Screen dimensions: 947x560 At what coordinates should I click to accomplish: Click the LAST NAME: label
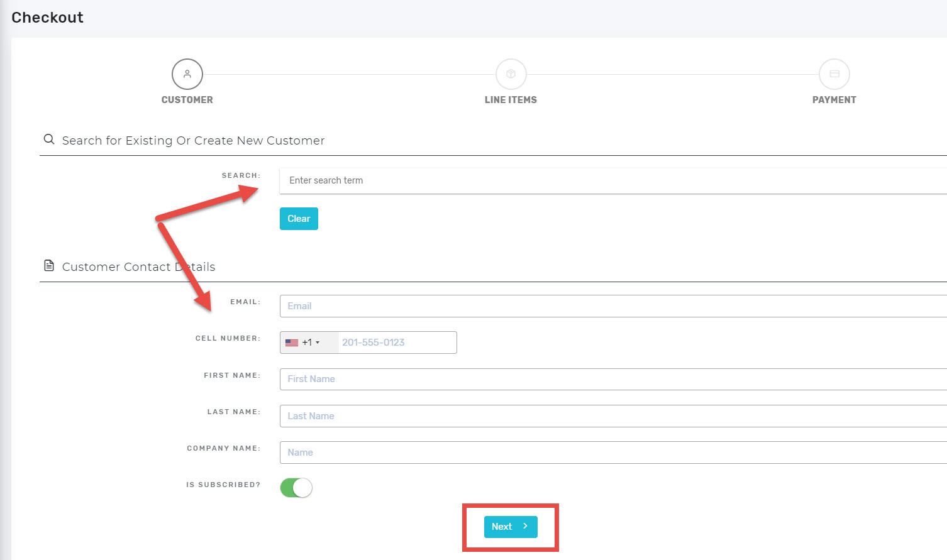point(234,412)
